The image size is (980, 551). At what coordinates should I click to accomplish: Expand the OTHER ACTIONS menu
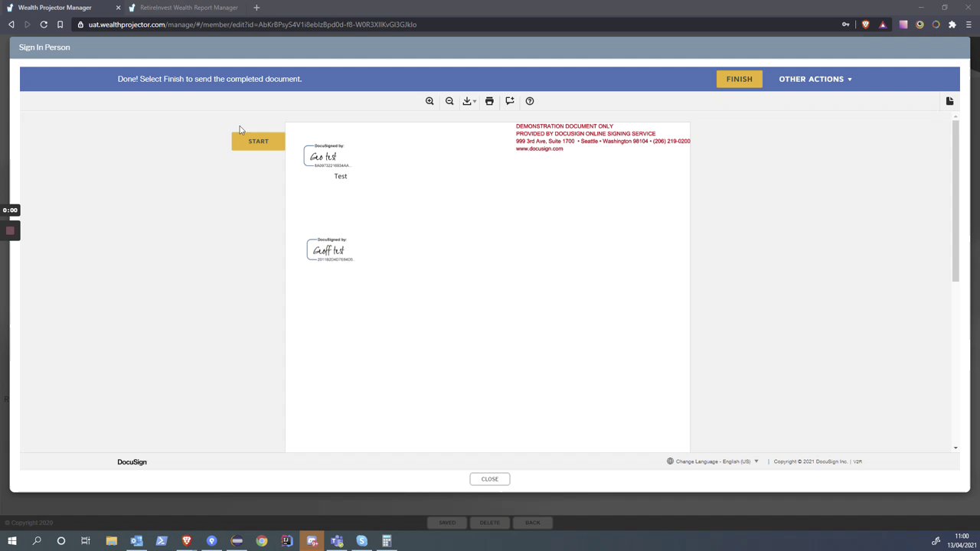(815, 79)
